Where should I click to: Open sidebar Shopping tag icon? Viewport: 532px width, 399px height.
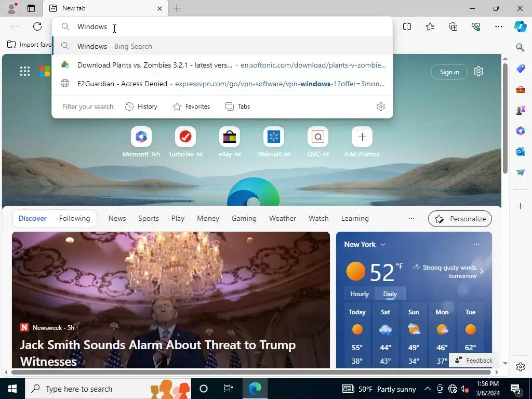520,69
